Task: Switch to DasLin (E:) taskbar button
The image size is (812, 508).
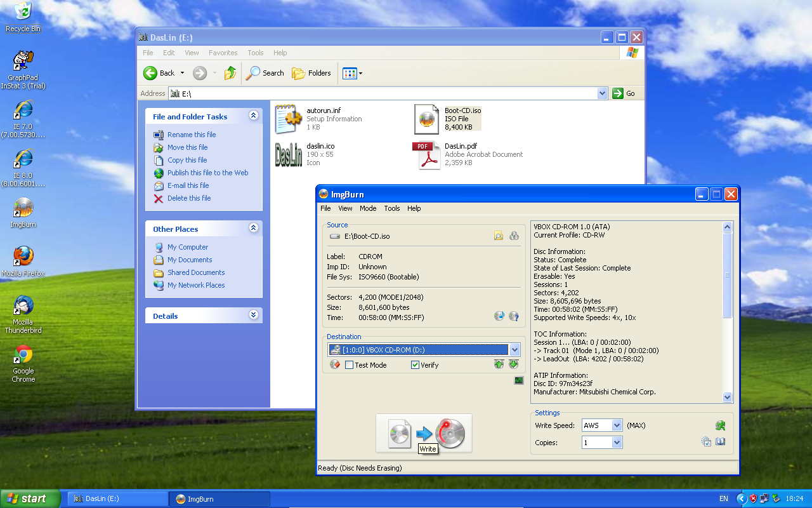Action: tap(117, 498)
